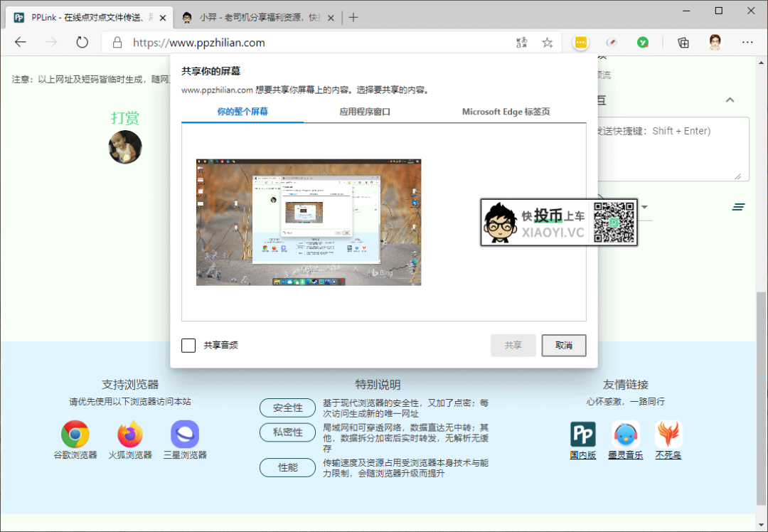Open the 墨灵音乐 music site icon
This screenshot has height=532, width=768.
click(x=625, y=434)
